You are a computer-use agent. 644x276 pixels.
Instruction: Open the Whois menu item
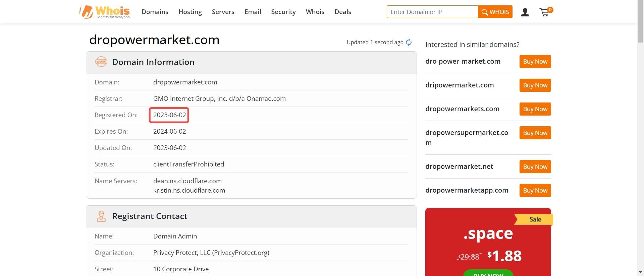tap(315, 12)
